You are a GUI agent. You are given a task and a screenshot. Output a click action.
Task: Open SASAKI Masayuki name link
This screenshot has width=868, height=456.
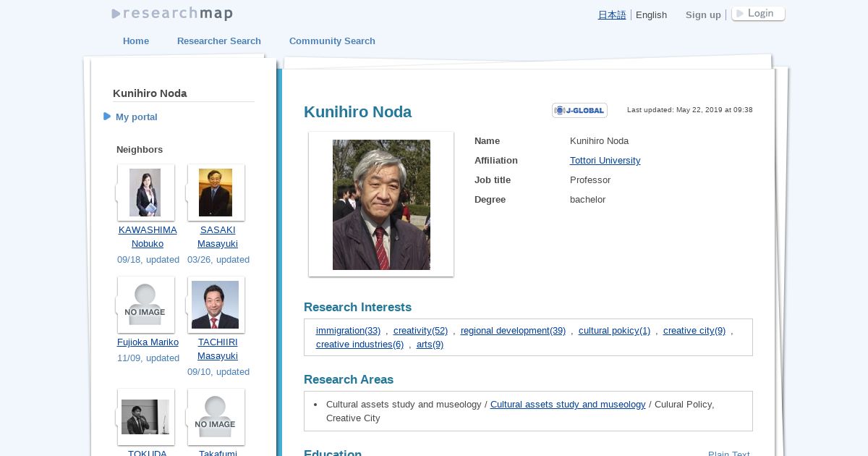218,237
